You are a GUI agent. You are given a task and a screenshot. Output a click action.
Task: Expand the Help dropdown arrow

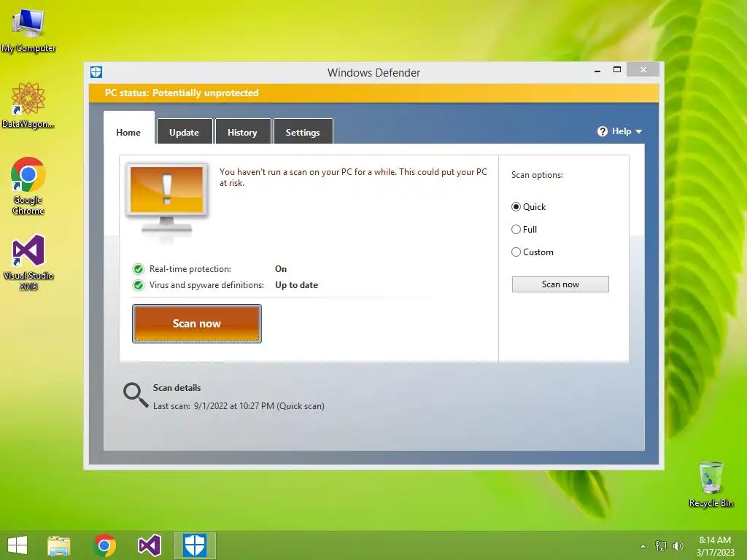pyautogui.click(x=639, y=131)
